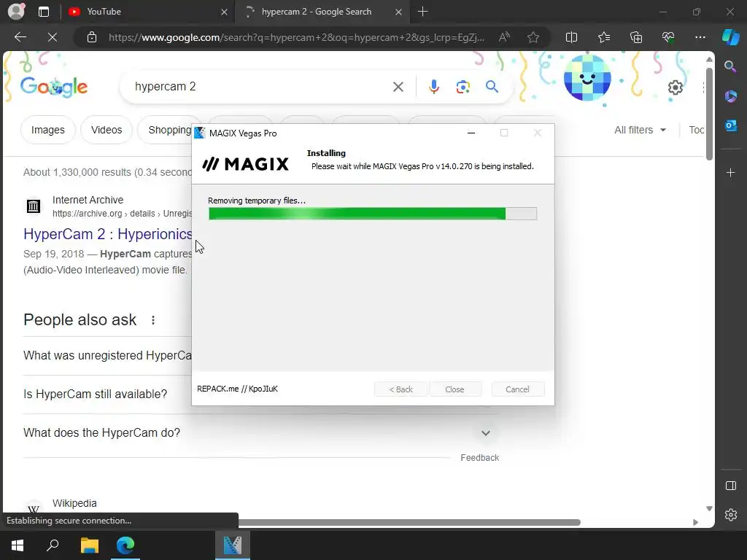Click the Feedback link
The height and width of the screenshot is (560, 747).
coord(480,458)
